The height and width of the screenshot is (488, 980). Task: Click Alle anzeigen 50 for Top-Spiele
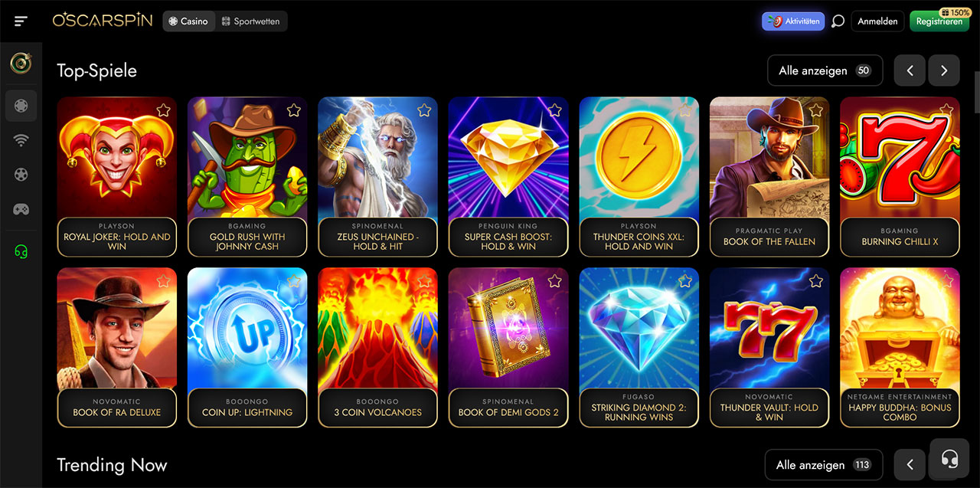click(825, 70)
